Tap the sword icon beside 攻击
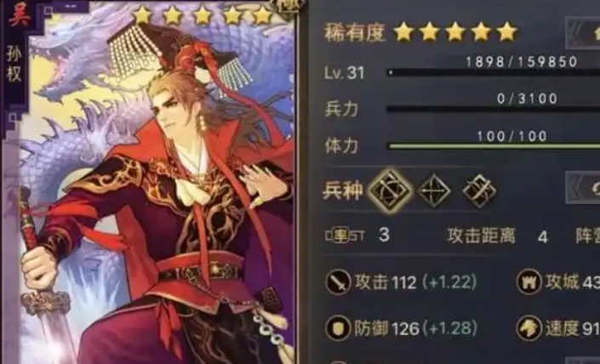This screenshot has height=364, width=600. (338, 282)
